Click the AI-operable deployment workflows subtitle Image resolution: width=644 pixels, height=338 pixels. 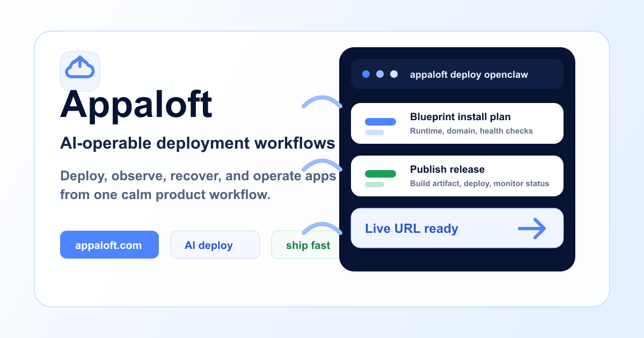pos(197,143)
